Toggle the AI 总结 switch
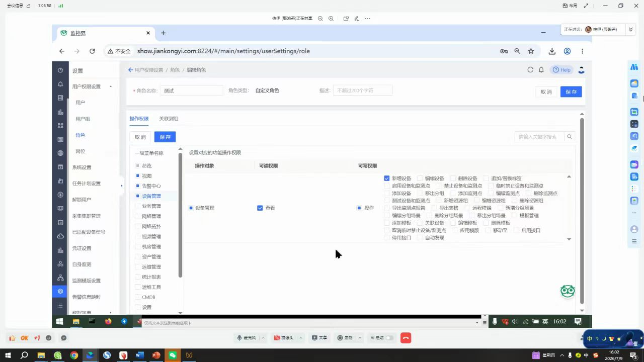644x362 pixels. [389, 338]
